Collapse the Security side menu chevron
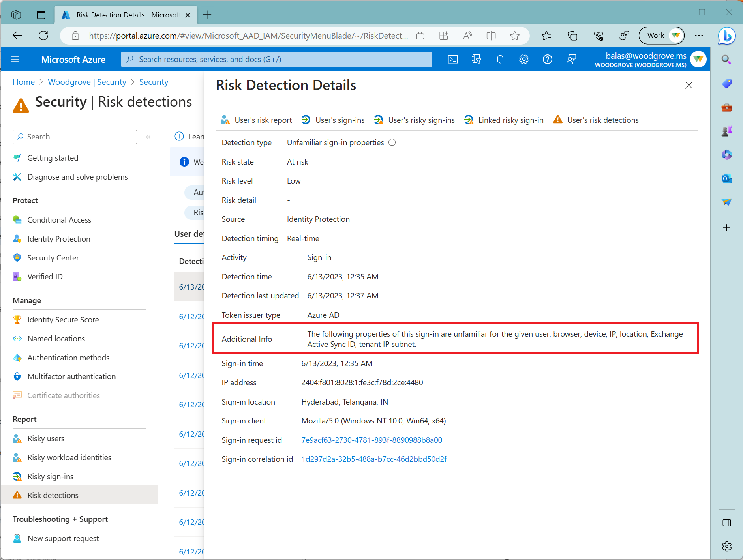 coord(148,137)
